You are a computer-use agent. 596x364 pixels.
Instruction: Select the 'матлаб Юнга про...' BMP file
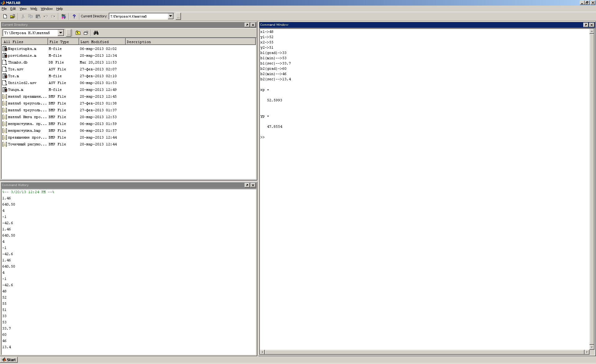click(x=27, y=117)
